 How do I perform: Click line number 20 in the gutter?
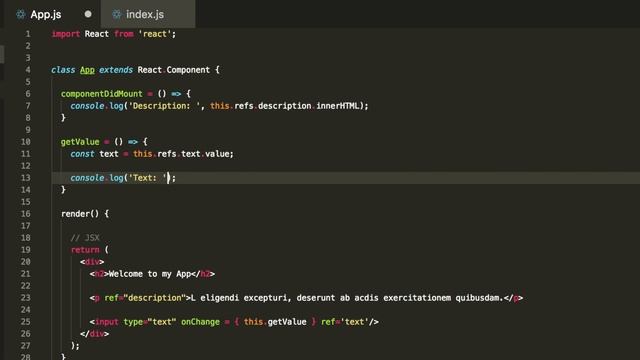(x=25, y=262)
